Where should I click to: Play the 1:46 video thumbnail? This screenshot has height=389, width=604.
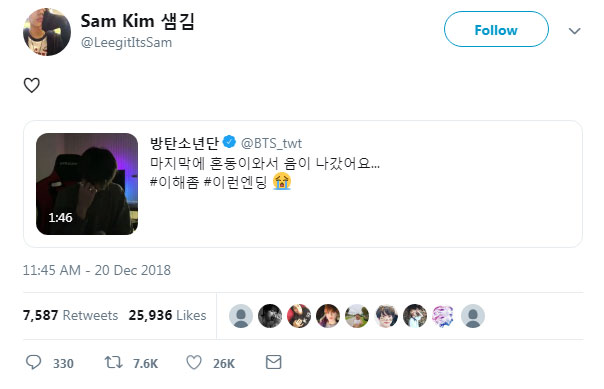[87, 184]
